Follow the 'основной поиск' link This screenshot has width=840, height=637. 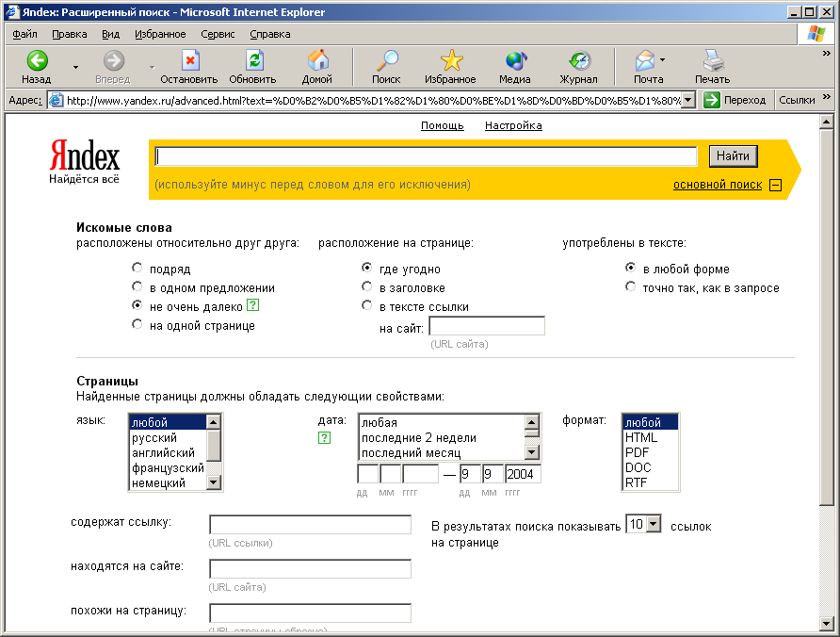pos(718,185)
